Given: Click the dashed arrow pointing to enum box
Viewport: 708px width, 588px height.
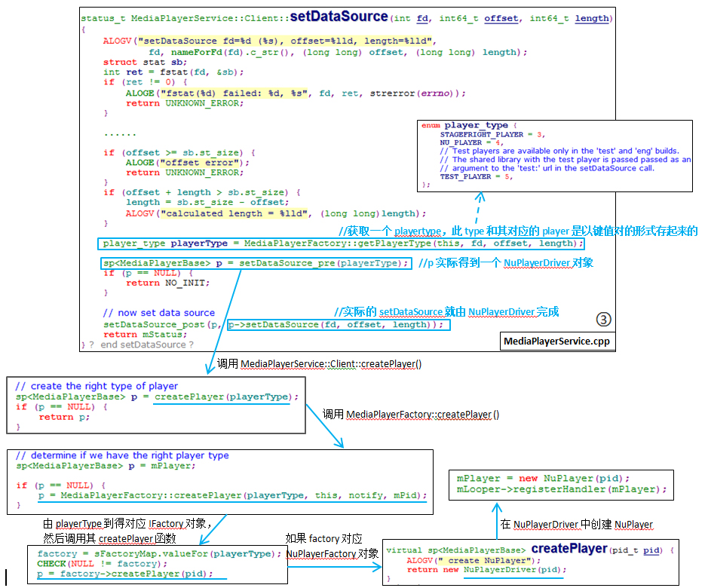Looking at the screenshot, I should (x=479, y=209).
